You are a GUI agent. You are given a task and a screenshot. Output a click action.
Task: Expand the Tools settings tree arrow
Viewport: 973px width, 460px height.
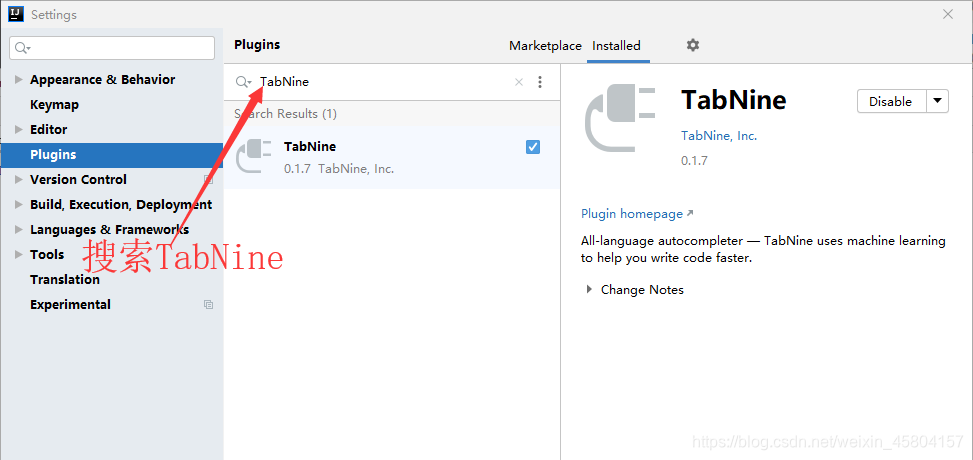click(x=19, y=255)
